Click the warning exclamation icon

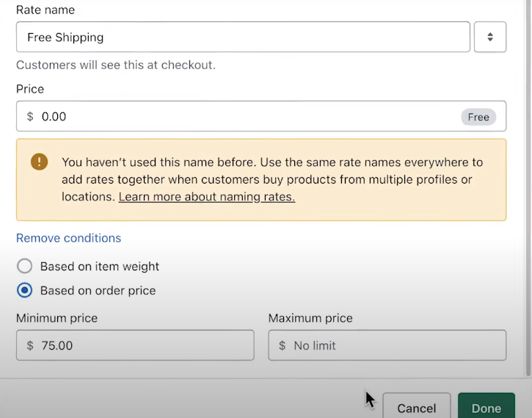tap(40, 162)
